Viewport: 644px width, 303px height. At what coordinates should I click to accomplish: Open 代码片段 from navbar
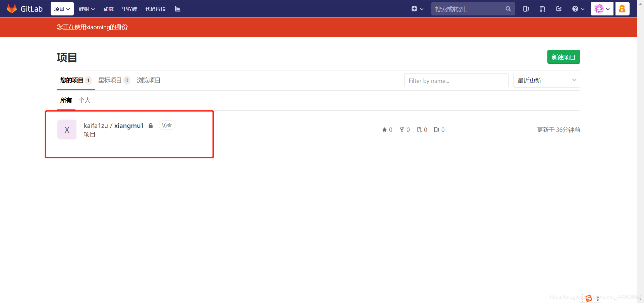[x=156, y=9]
